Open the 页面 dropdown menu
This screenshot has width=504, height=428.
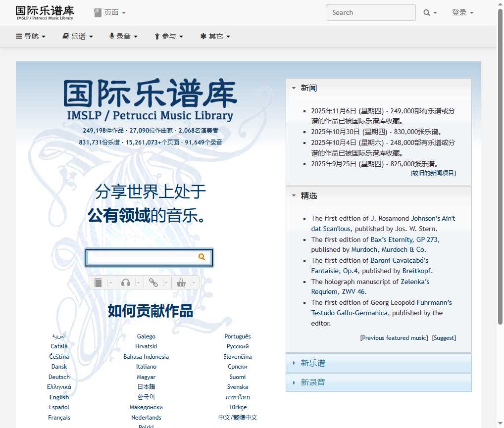[x=111, y=12]
